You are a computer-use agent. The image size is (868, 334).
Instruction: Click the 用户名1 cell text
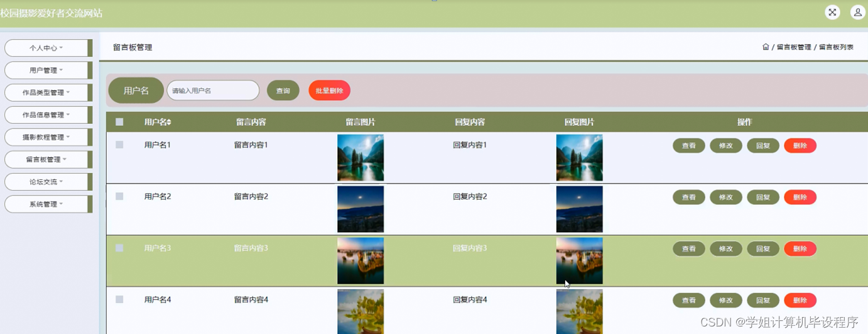click(158, 145)
